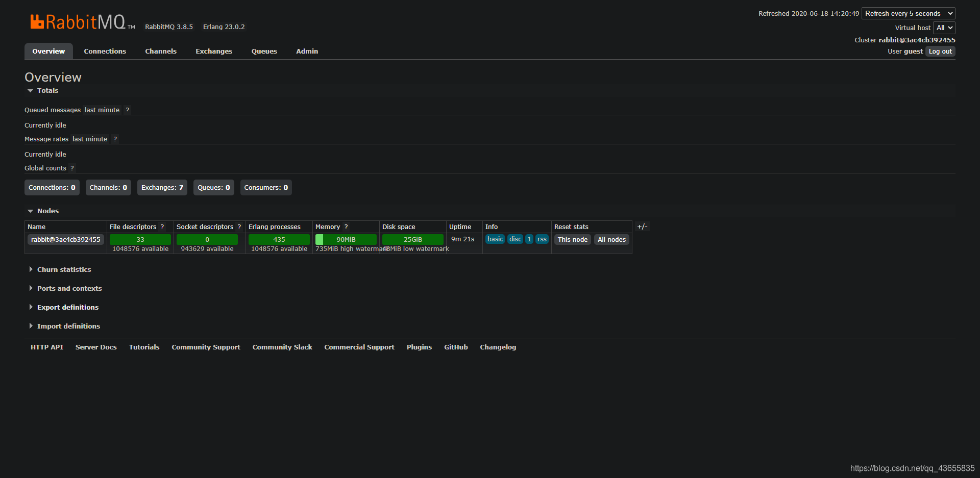Open help for Queued messages
The width and height of the screenshot is (980, 478).
(127, 110)
